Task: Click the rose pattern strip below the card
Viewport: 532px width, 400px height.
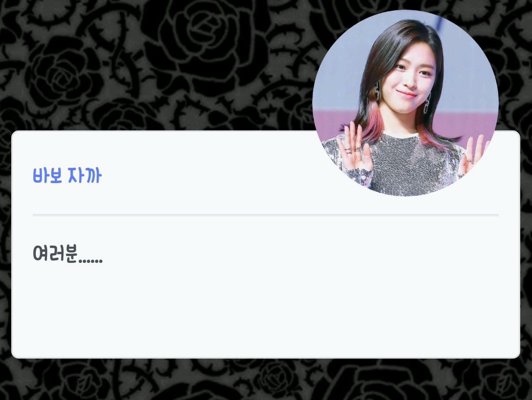Action: [x=266, y=380]
